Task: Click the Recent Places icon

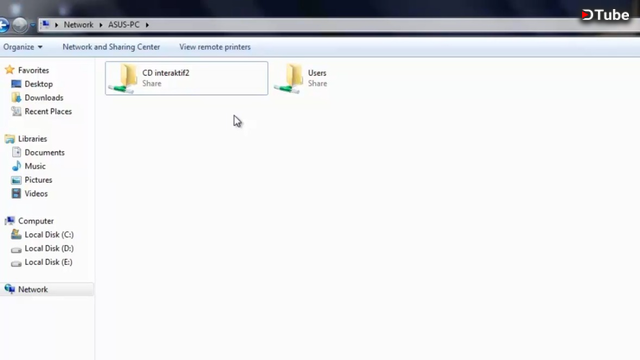Action: [x=16, y=111]
